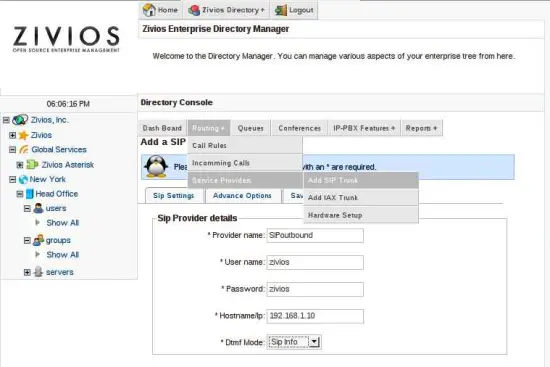Open the Home menu item
Screen dimensions: 550x367
[x=161, y=10]
